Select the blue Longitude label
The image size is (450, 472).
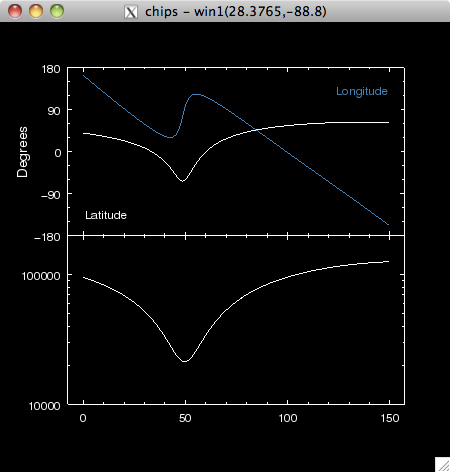pyautogui.click(x=362, y=91)
